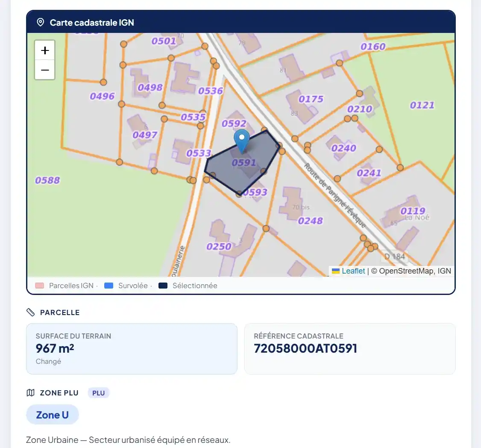Click the La Noé place label
Viewport: 481px width, 448px height.
416,218
